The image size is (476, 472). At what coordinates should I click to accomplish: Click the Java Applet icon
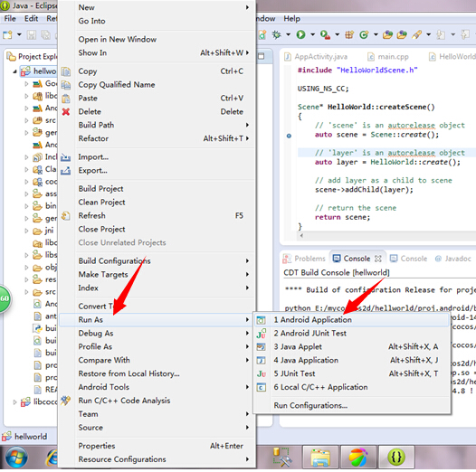click(x=261, y=347)
